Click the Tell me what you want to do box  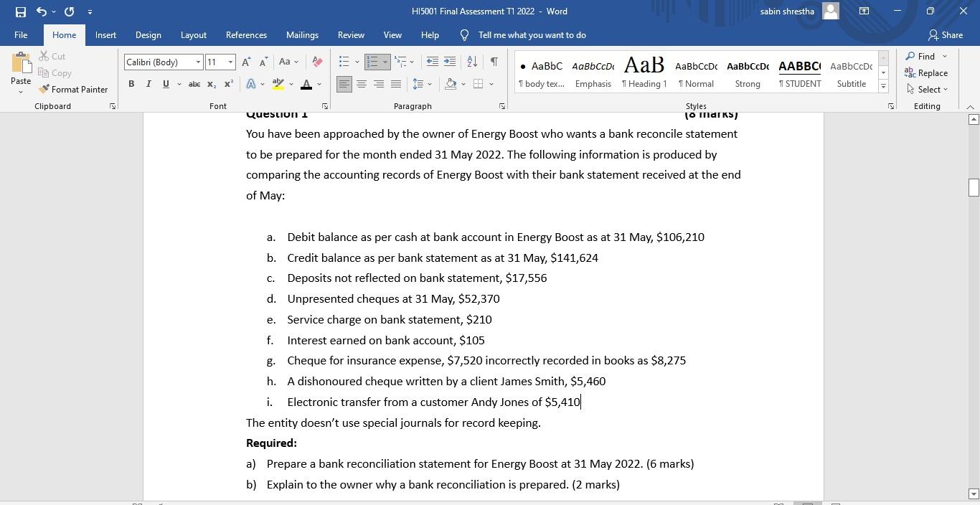click(x=532, y=34)
